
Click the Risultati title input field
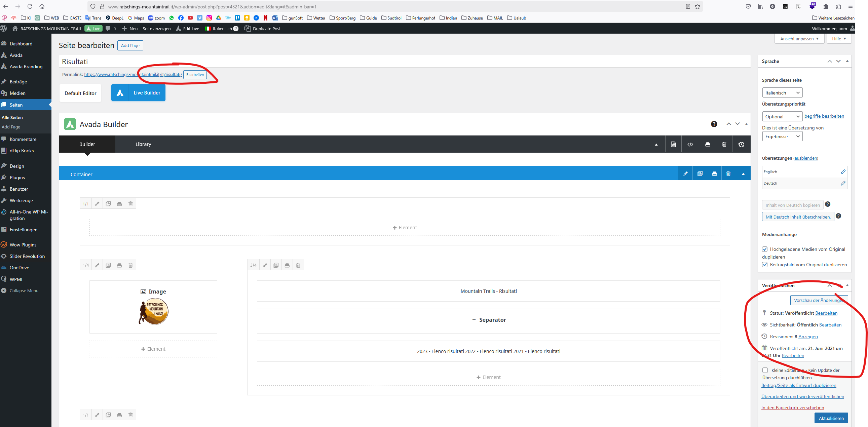404,62
